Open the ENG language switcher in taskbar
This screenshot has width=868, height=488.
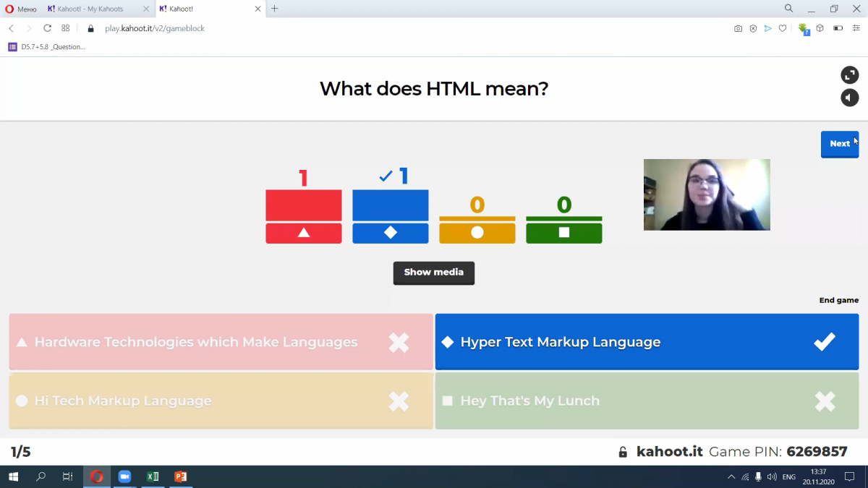pos(788,477)
